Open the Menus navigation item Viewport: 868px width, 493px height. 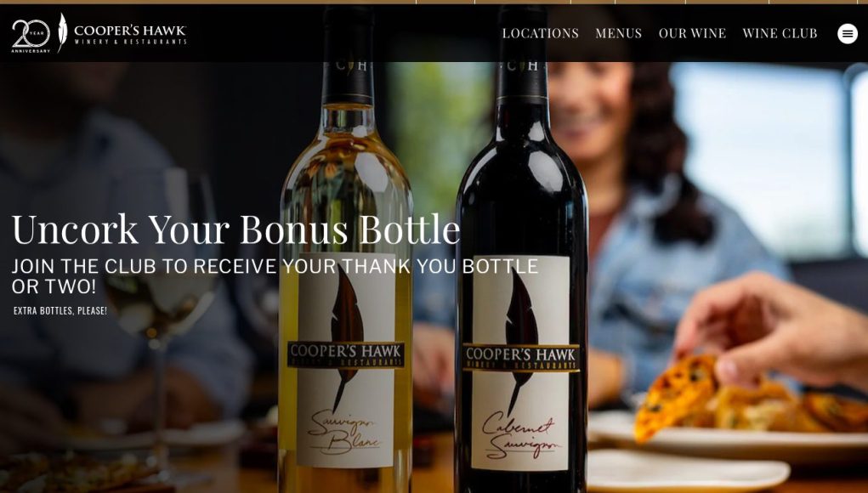618,33
